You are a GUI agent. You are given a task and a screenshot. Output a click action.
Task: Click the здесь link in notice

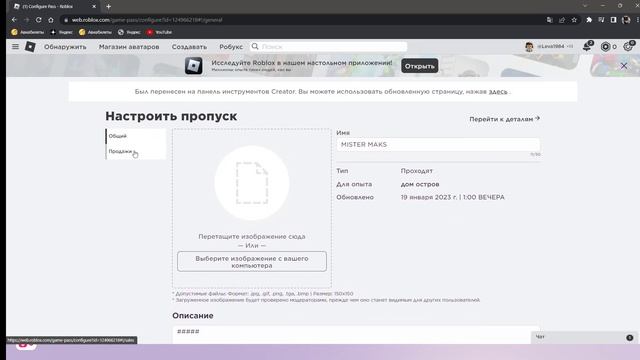(x=498, y=91)
